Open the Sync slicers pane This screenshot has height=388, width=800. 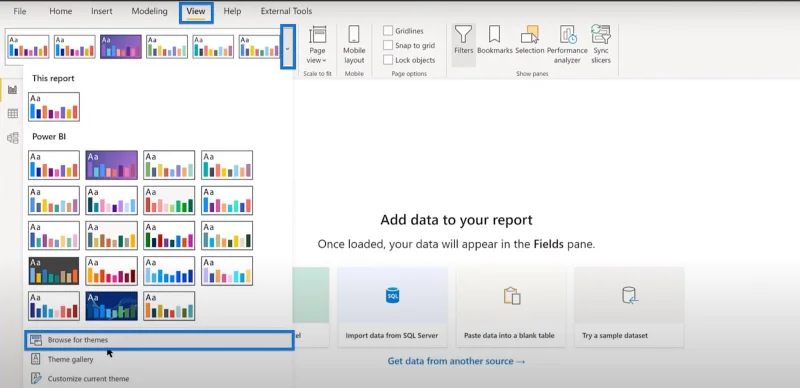[x=601, y=45]
